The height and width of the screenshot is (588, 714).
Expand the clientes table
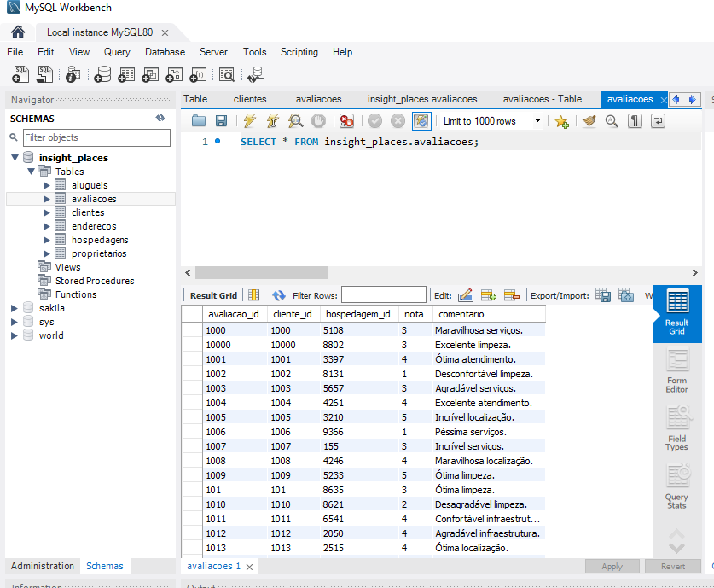pyautogui.click(x=46, y=212)
